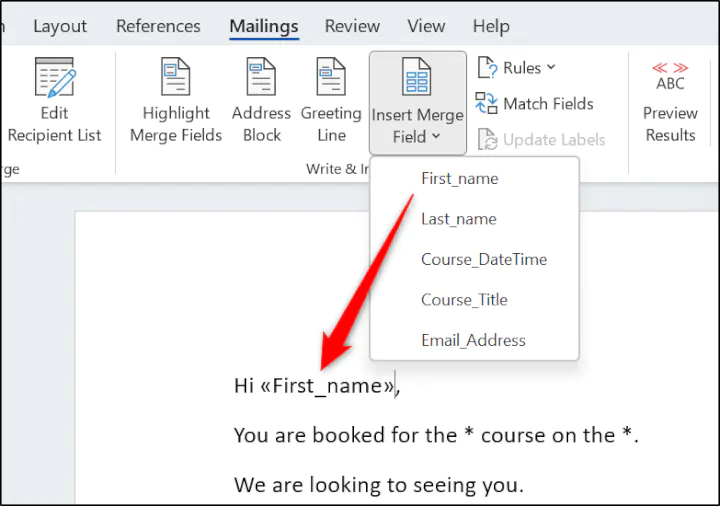Choose Last_name from the merge field list
This screenshot has height=506, width=720.
[474, 219]
